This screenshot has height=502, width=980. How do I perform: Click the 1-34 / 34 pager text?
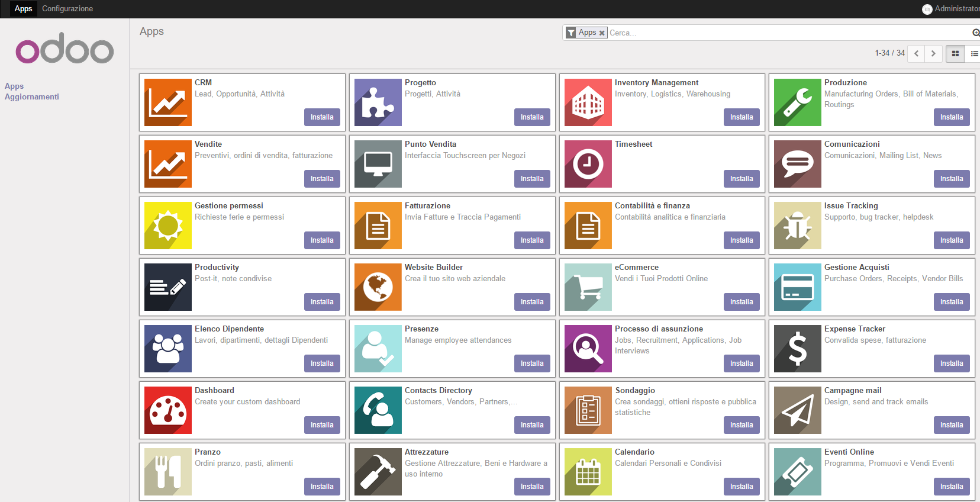[x=889, y=53]
